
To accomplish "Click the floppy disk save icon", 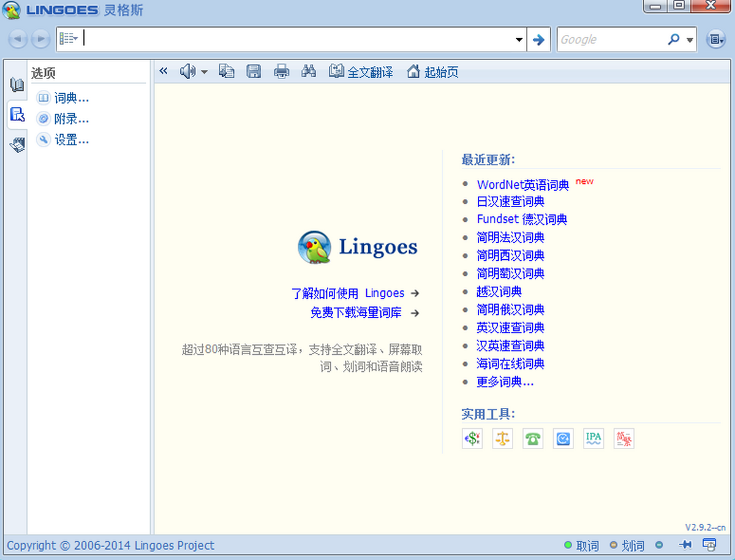I will [x=254, y=72].
